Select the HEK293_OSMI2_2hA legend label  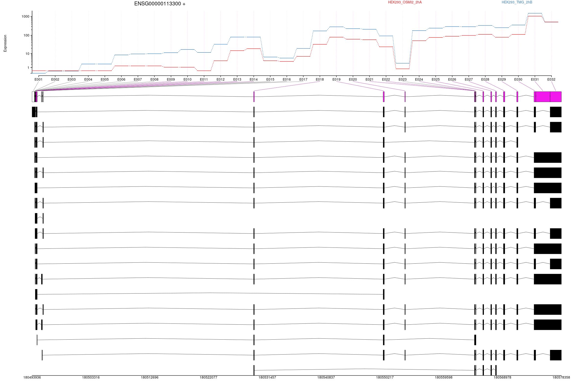(x=405, y=2)
